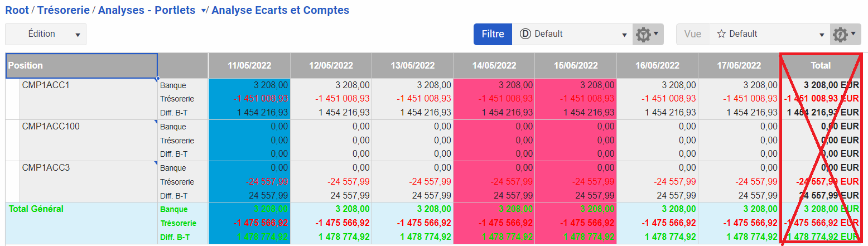Image resolution: width=868 pixels, height=246 pixels.
Task: Expand the Édition dropdown menu
Action: (77, 35)
